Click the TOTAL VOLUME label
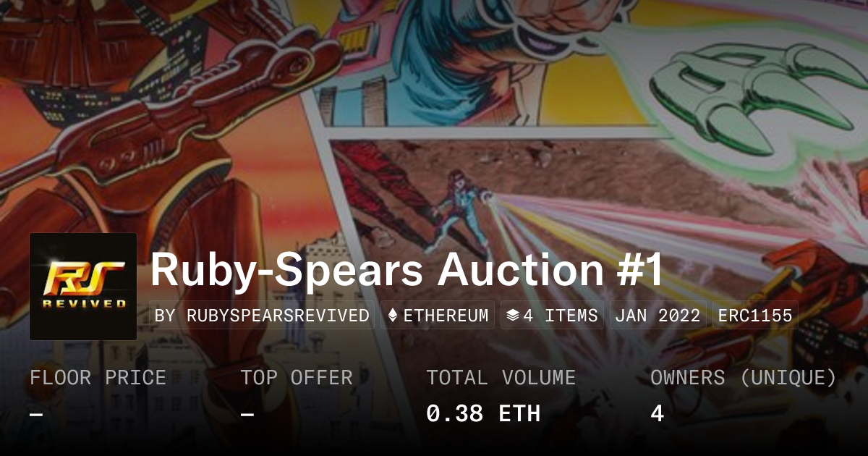 (501, 378)
